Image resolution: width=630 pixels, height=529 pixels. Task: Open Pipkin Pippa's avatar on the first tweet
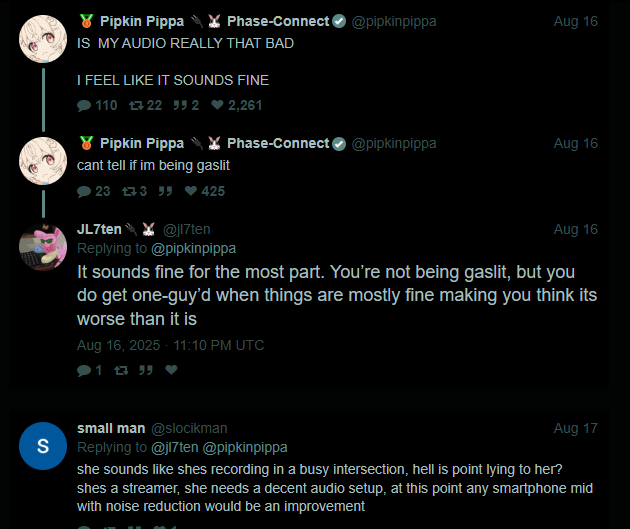coord(43,39)
